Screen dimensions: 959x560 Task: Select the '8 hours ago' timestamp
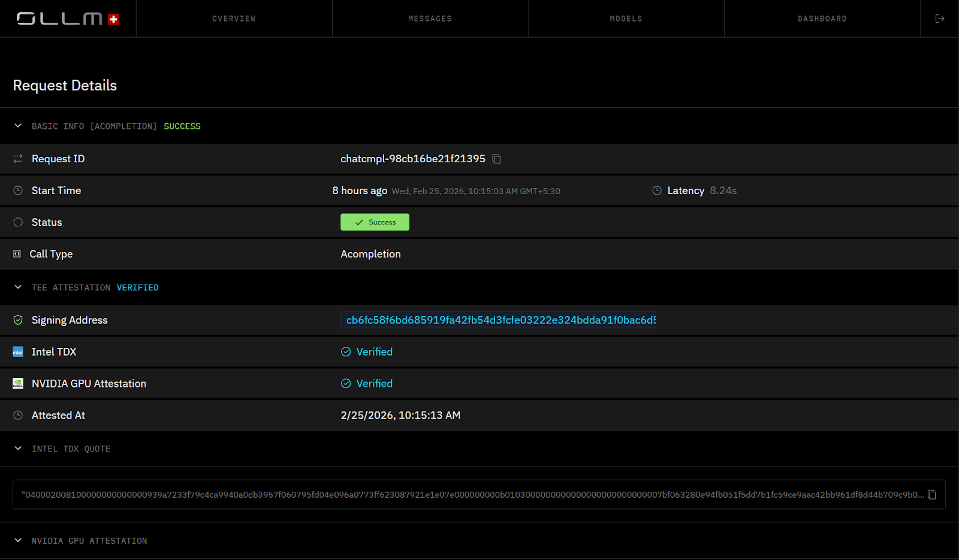click(360, 190)
